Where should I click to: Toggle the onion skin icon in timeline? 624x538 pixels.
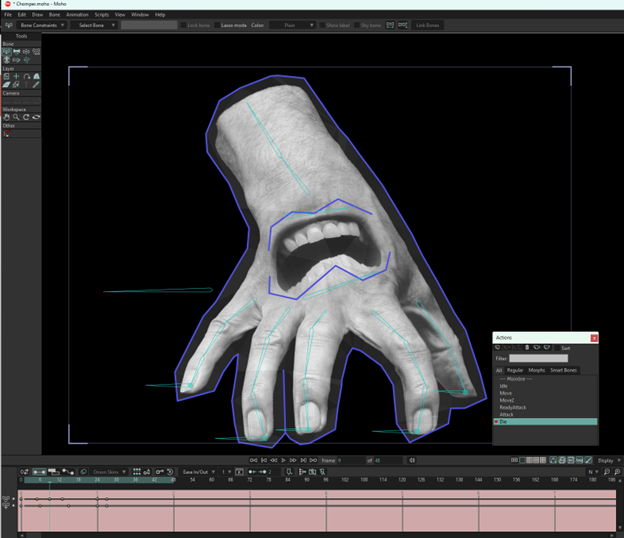point(84,472)
